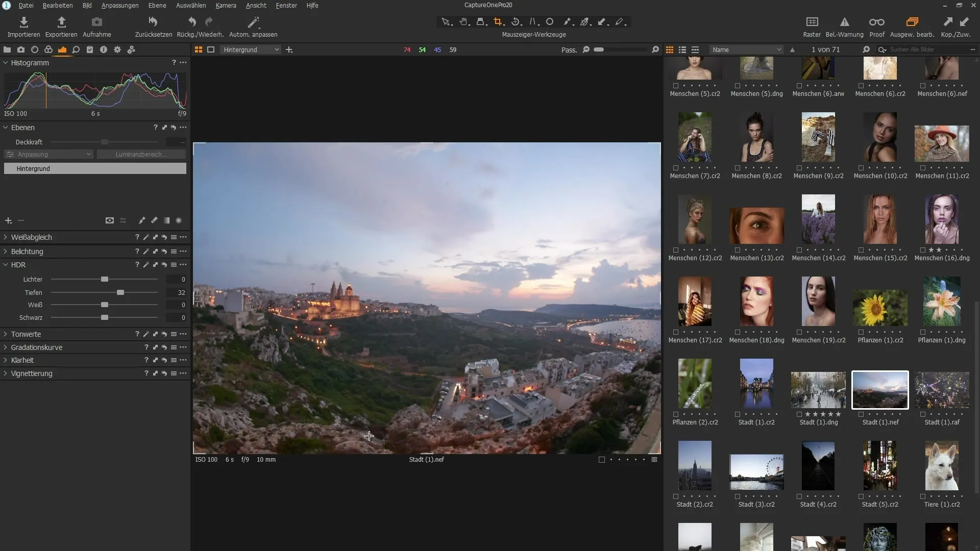Screen dimensions: 980x551
Task: Expand the Weißabgleich panel
Action: pos(6,237)
